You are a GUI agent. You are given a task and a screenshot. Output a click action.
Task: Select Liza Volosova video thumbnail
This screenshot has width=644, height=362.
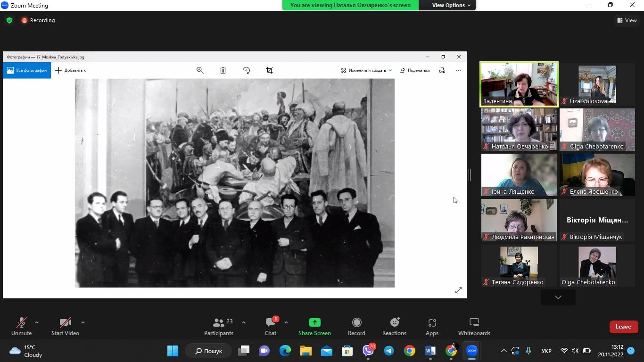click(x=597, y=84)
